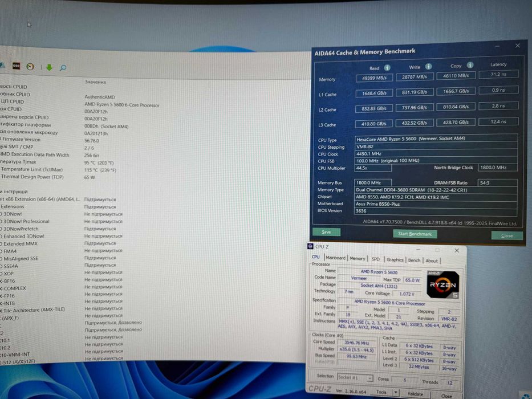Switch to the About tab in CPU-Z
Screen dimensions: 532x399
(432, 260)
